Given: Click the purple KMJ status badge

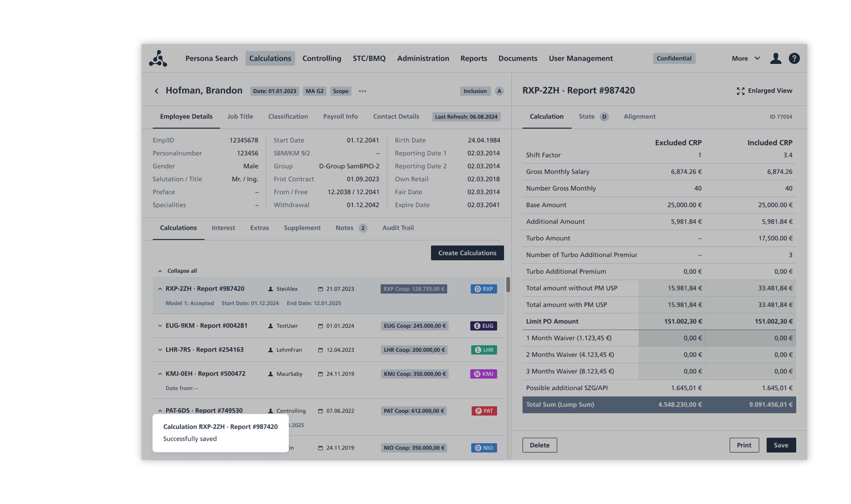Looking at the screenshot, I should 483,374.
